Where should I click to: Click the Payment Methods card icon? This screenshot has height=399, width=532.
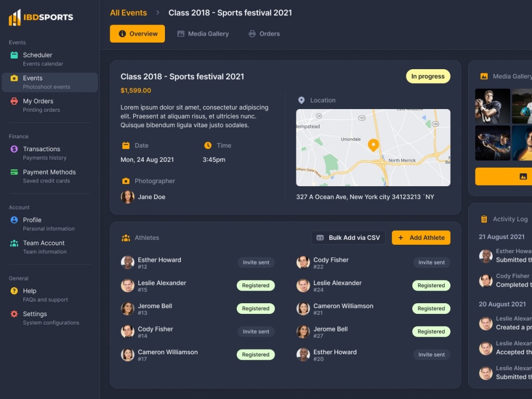[x=14, y=172]
